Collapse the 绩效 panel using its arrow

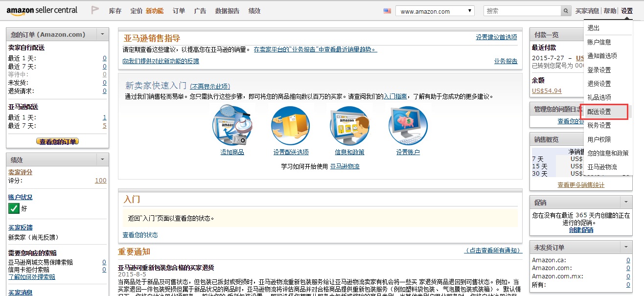click(x=102, y=159)
